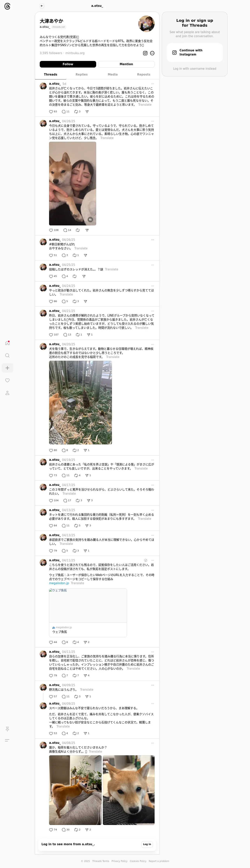Click the Follow button
This screenshot has height=868, width=250.
pos(68,64)
